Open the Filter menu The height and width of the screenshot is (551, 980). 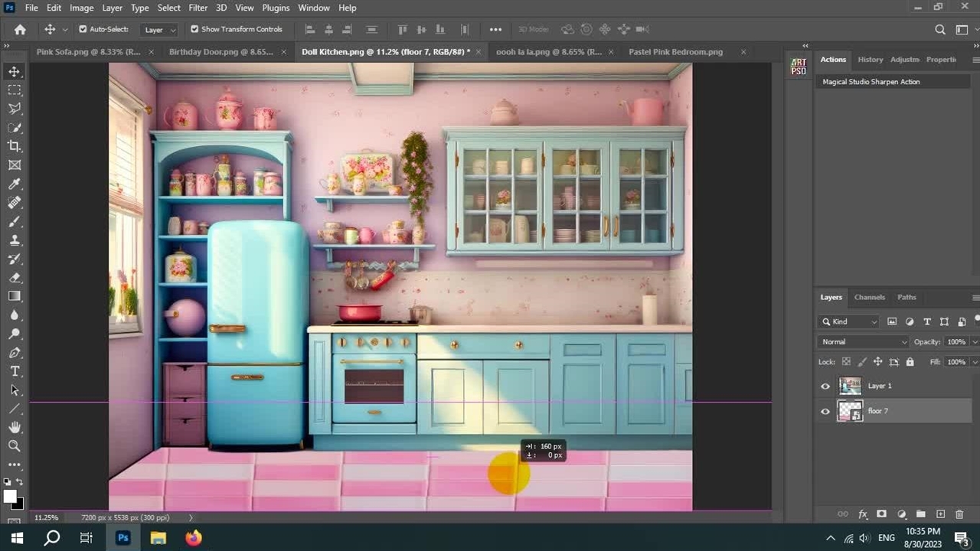pyautogui.click(x=198, y=8)
